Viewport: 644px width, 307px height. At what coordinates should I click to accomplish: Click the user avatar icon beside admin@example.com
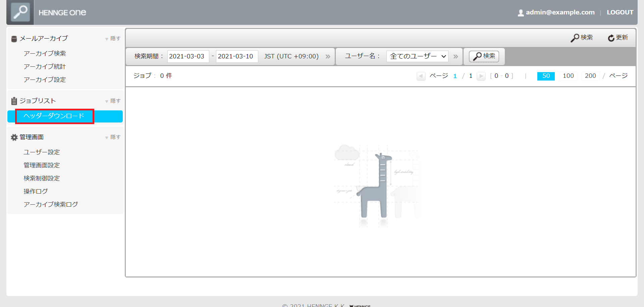coord(521,13)
